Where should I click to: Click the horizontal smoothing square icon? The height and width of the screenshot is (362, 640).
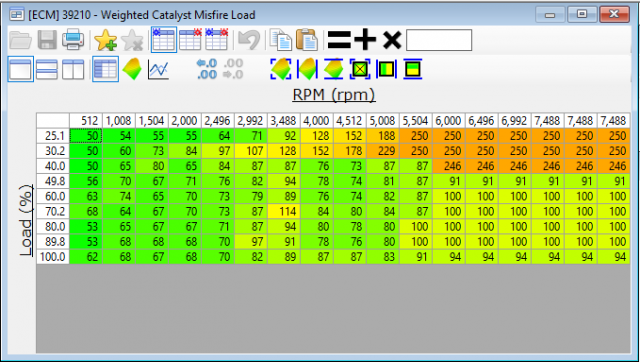[386, 69]
